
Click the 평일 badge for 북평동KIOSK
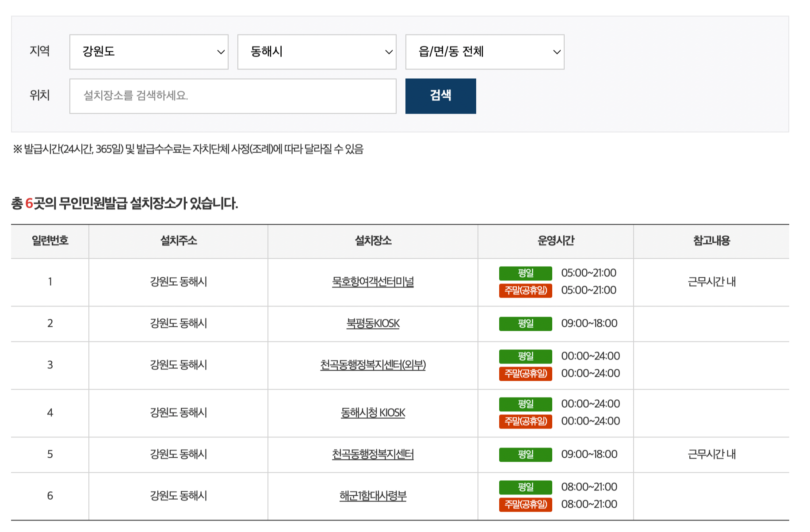[x=525, y=323]
